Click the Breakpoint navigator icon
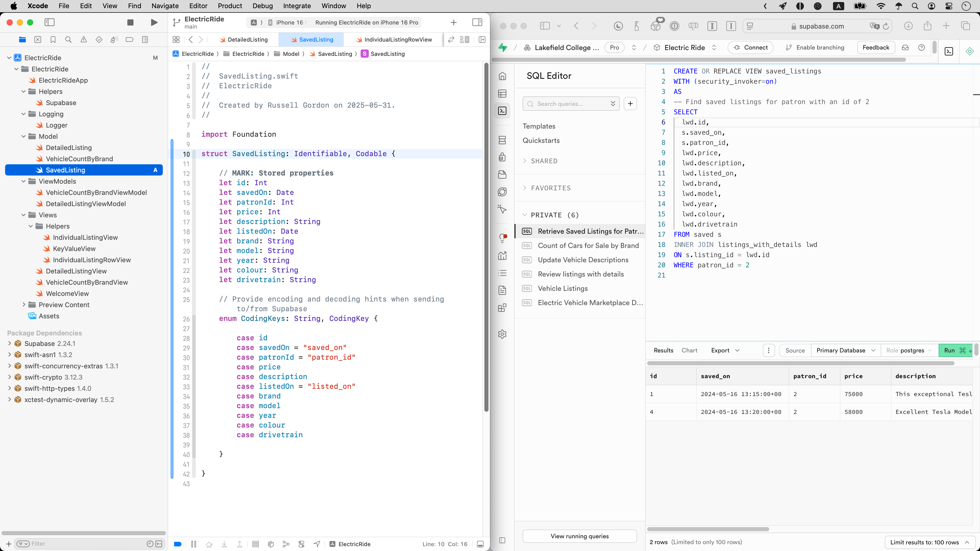Image resolution: width=980 pixels, height=551 pixels. click(129, 40)
